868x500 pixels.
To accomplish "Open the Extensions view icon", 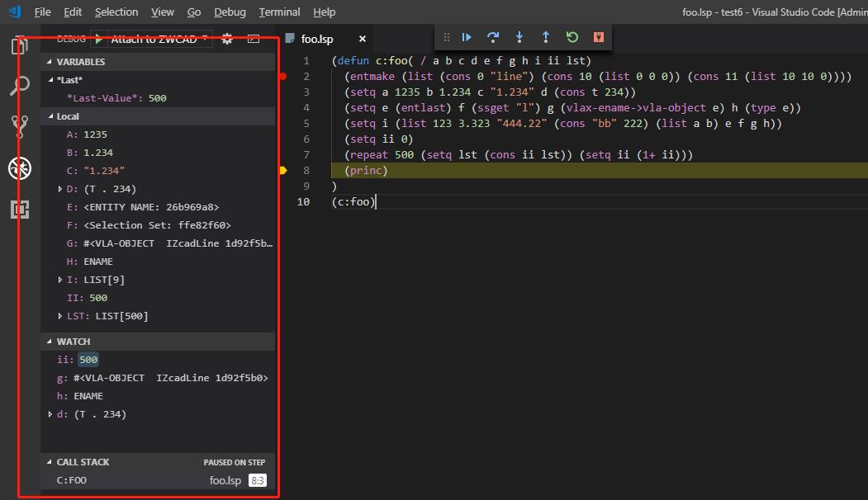I will coord(20,210).
